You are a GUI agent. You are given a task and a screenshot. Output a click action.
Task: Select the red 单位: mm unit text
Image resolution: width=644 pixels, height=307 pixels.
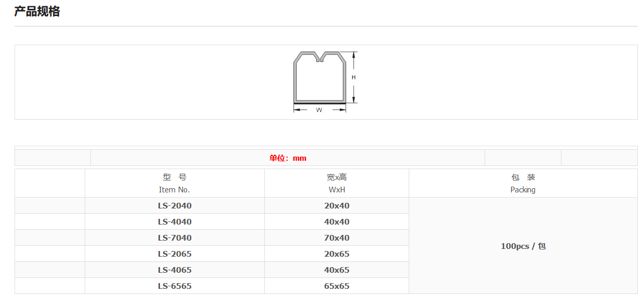click(288, 158)
